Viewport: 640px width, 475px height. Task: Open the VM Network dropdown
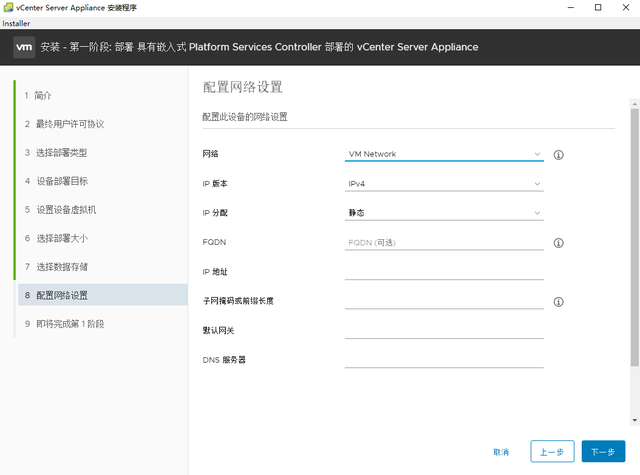(x=444, y=154)
